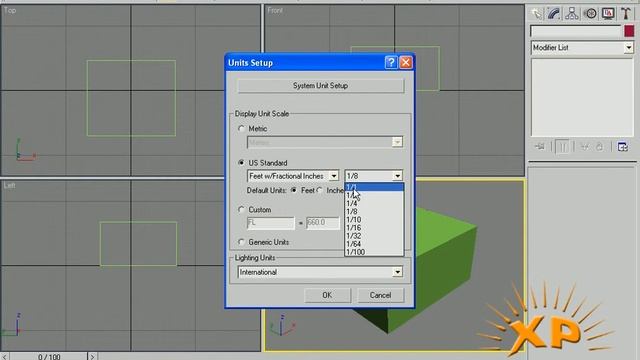Viewport: 640px width, 360px height.
Task: Click the Units Setup help question mark
Action: click(391, 62)
